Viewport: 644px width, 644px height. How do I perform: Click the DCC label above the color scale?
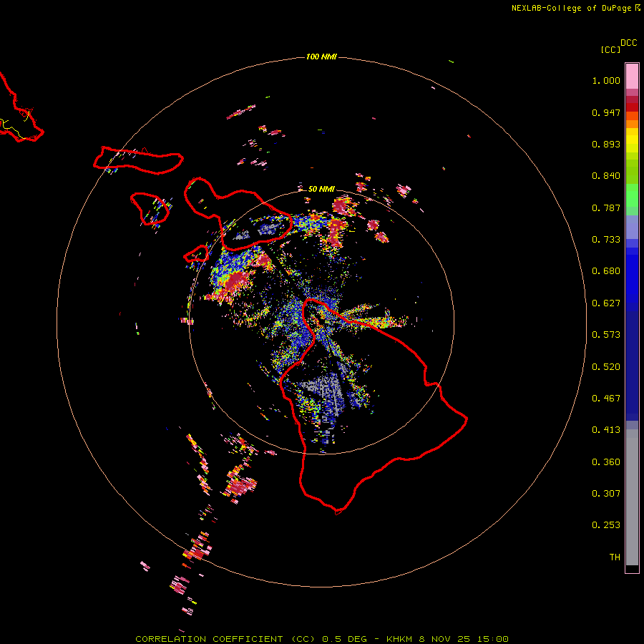(x=628, y=43)
